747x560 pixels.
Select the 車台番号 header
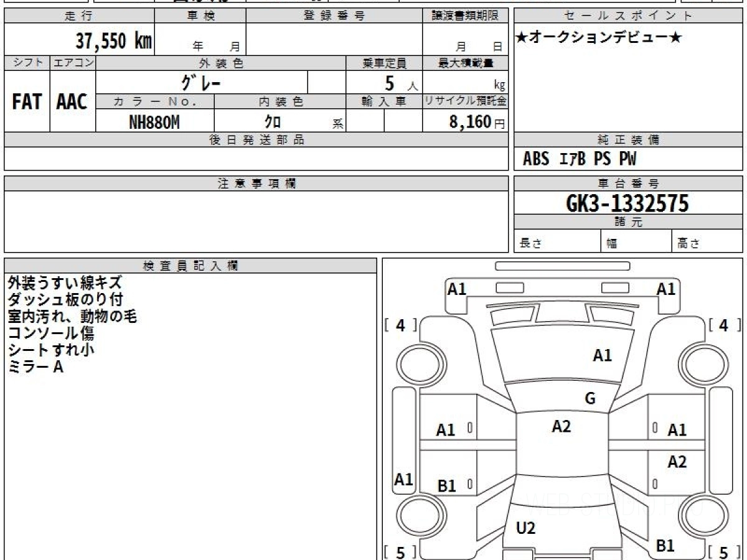coord(628,184)
